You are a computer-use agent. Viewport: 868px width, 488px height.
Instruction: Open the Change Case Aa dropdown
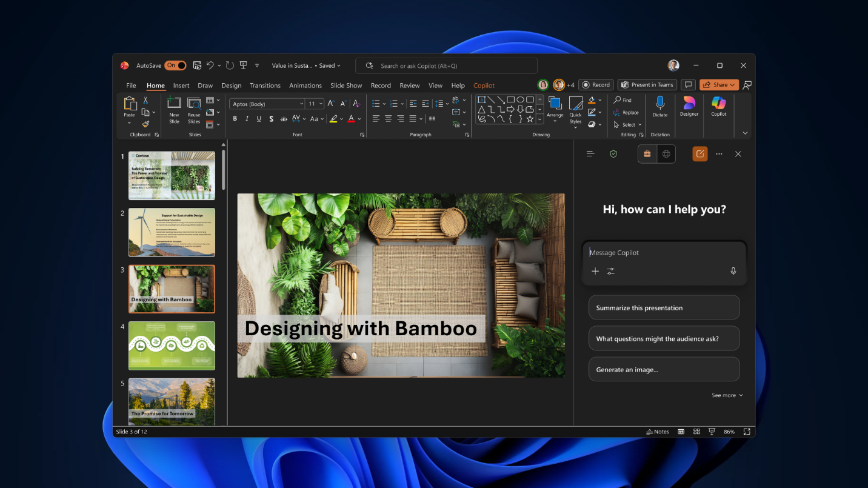(x=318, y=119)
